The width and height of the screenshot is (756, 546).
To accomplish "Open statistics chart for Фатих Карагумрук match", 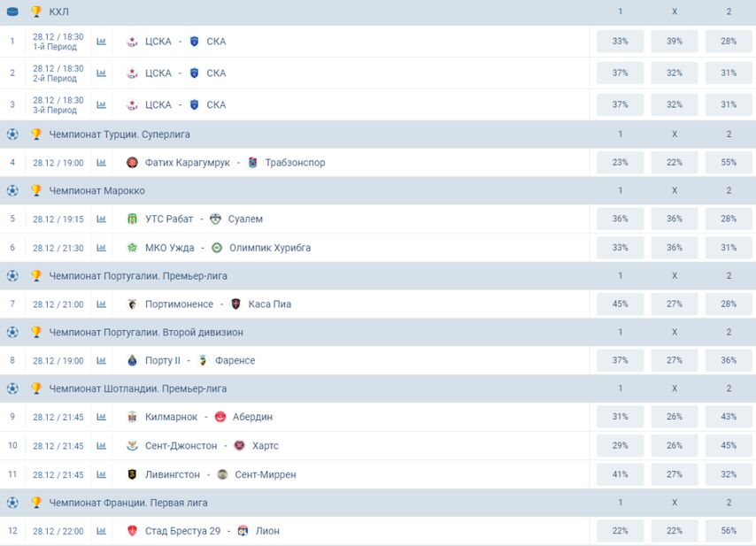I will [x=101, y=163].
